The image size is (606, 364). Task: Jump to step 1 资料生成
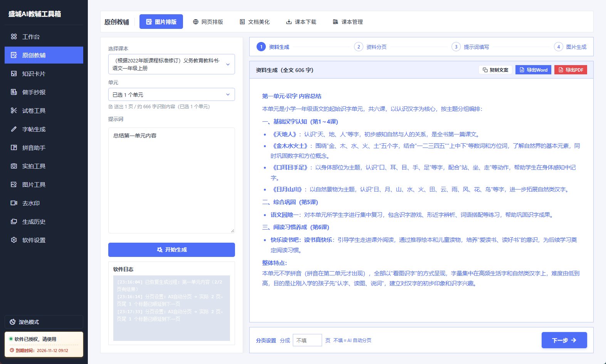273,47
